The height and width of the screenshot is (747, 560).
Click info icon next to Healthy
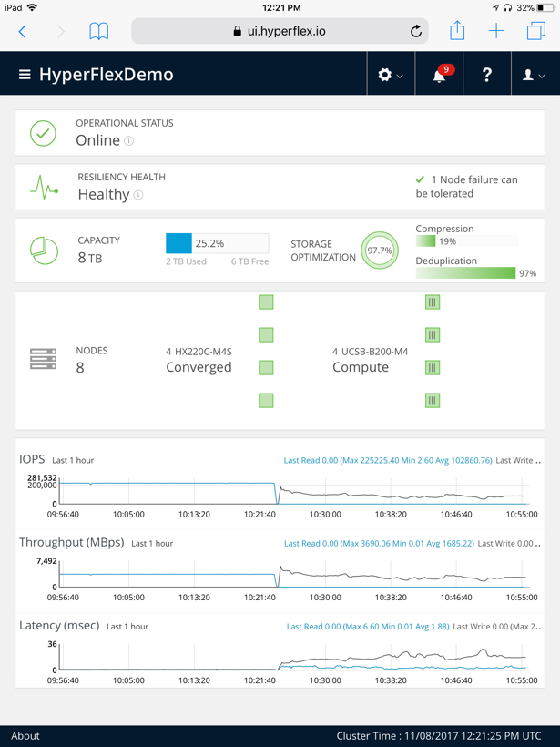[138, 195]
